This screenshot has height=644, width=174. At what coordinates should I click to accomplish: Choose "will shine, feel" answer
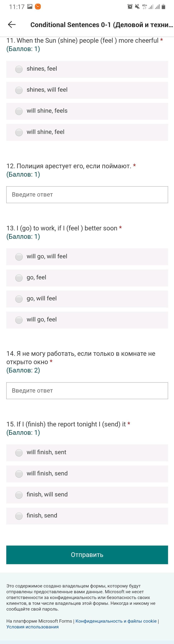pyautogui.click(x=19, y=132)
